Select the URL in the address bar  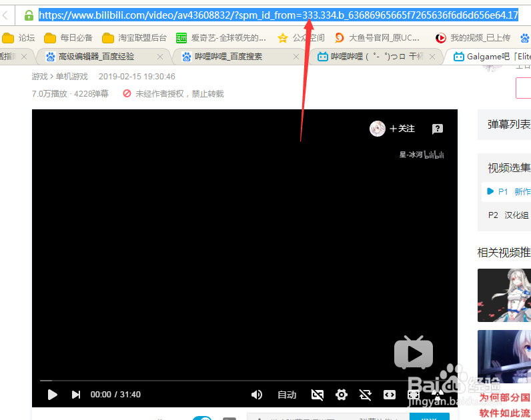[278, 15]
